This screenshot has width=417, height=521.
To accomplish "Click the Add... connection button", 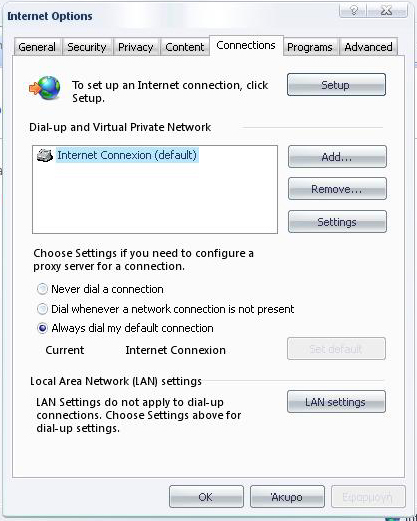I will tap(337, 157).
